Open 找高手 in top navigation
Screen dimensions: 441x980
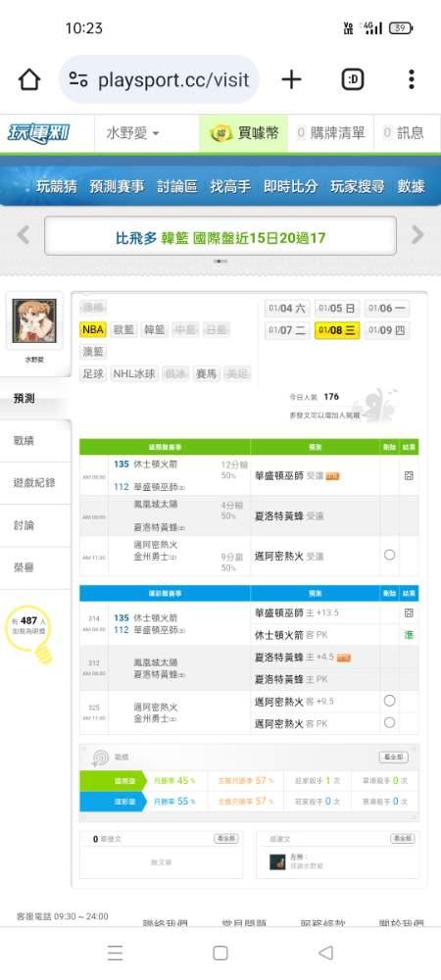(x=230, y=185)
